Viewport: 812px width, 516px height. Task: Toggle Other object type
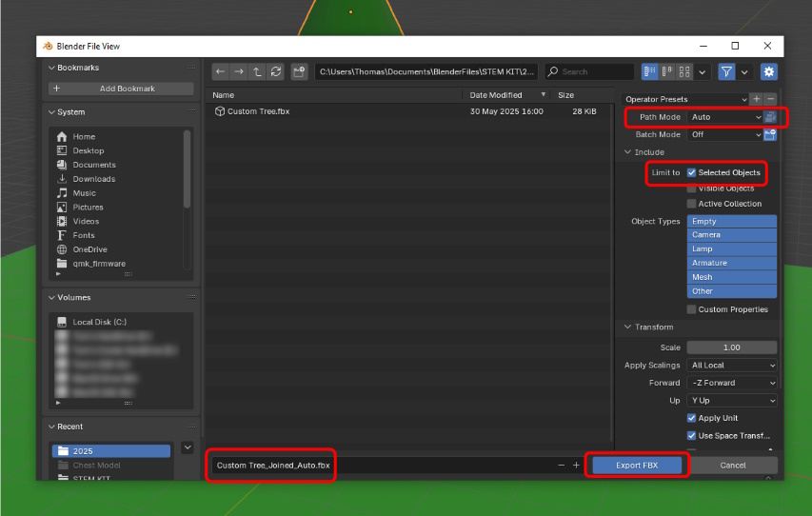[x=732, y=291]
